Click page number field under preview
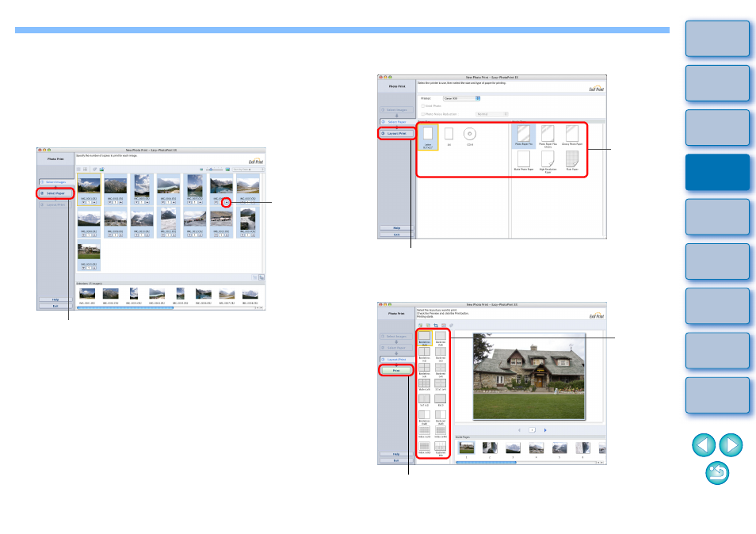756x534 pixels. click(532, 430)
